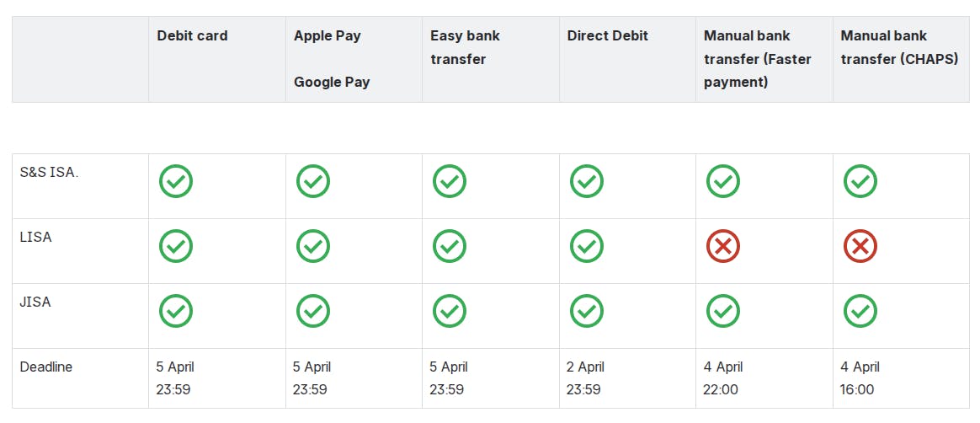This screenshot has width=980, height=423.
Task: Select the Debit card column header
Action: [x=192, y=36]
